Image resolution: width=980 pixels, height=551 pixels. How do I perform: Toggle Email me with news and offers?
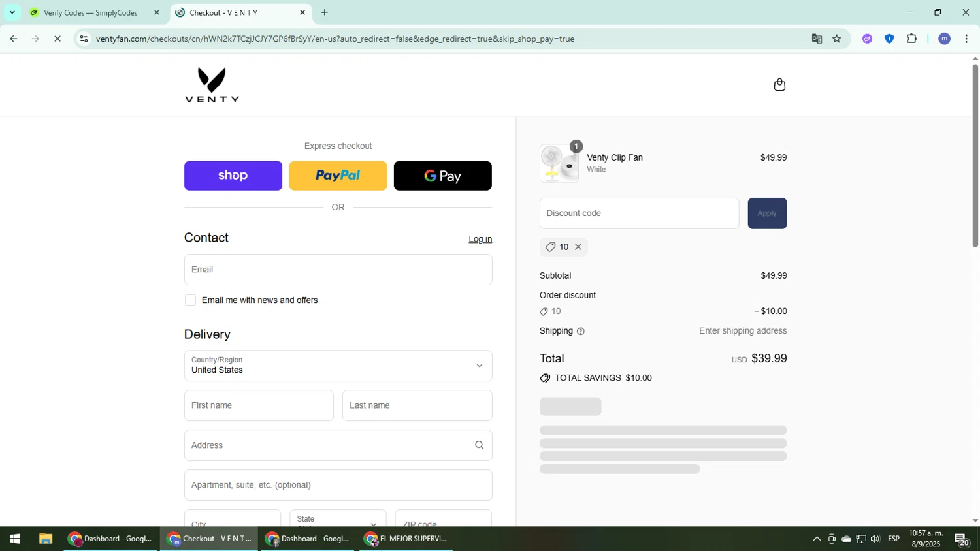pyautogui.click(x=190, y=300)
